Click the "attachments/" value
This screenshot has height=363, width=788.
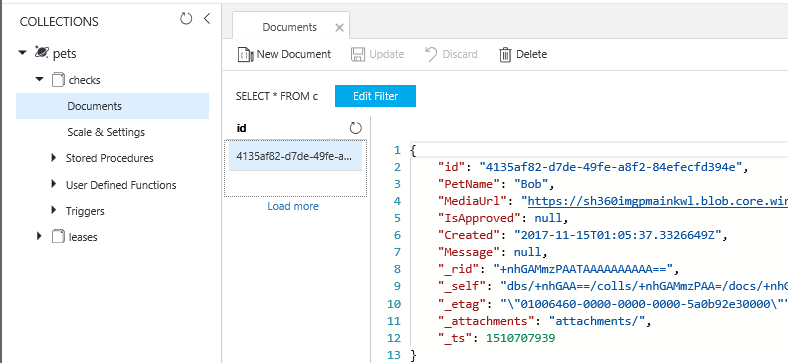point(597,321)
